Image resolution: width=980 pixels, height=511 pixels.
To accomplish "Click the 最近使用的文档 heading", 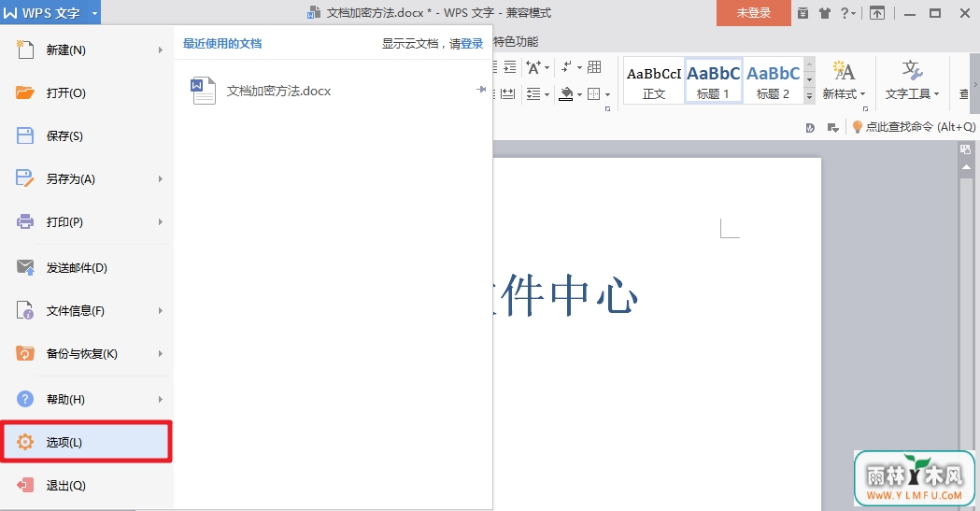I will click(222, 44).
